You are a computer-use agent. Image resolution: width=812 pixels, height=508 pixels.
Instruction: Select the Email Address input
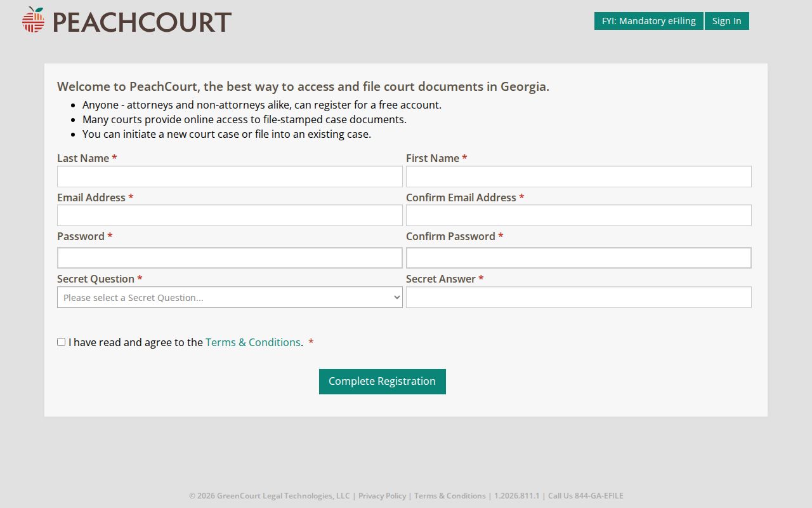(230, 215)
